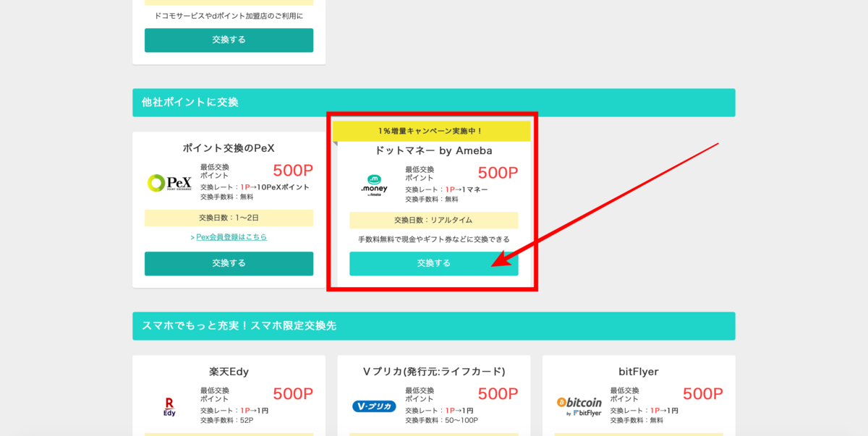Click 交換日数:リアルタイム in the ドットマネー card
Viewport: 868px width, 436px height.
pyautogui.click(x=433, y=220)
